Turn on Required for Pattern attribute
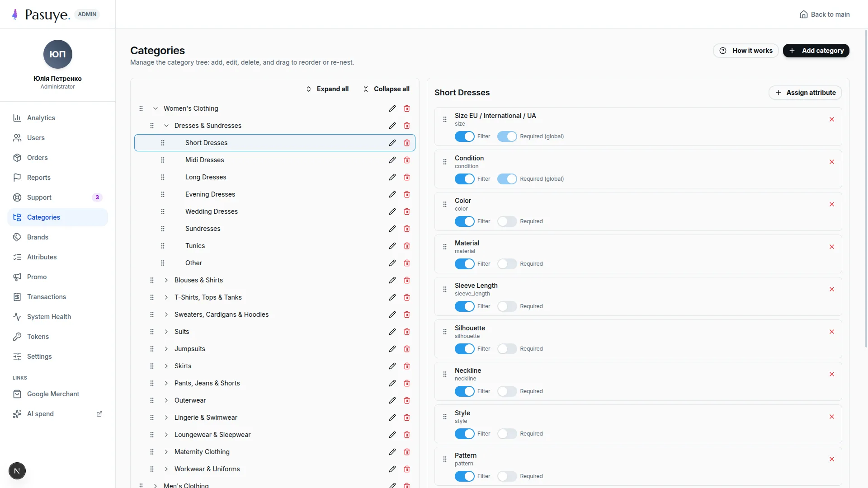 [x=507, y=476]
